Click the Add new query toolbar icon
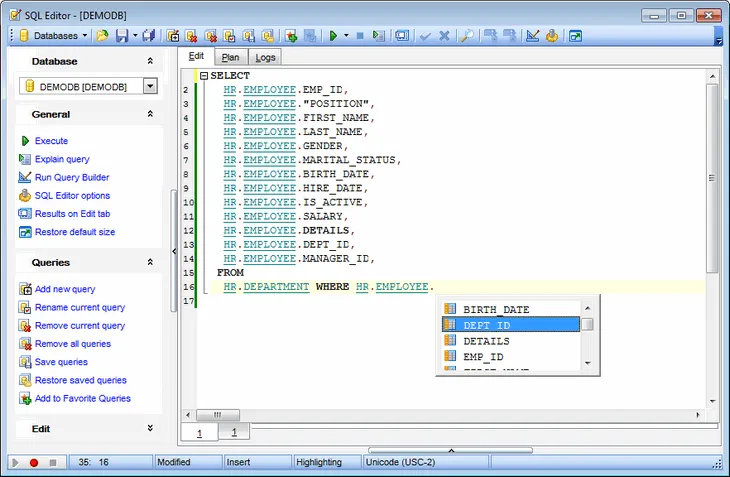This screenshot has height=477, width=730. point(173,36)
